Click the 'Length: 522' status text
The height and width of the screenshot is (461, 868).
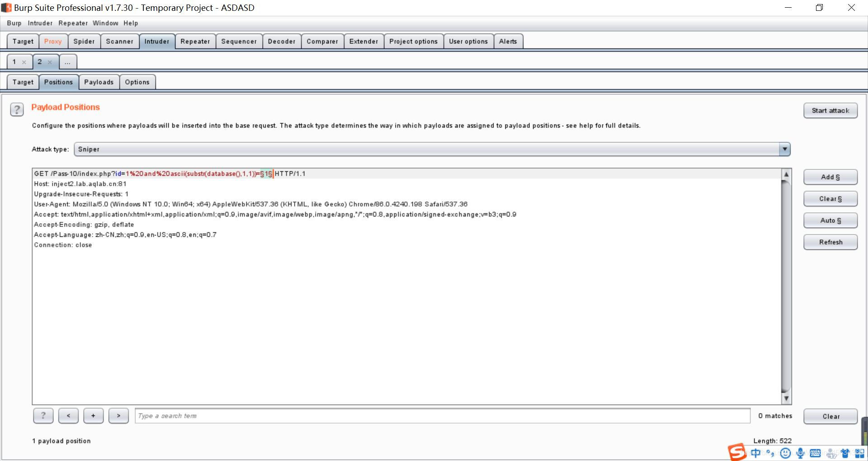click(x=773, y=441)
